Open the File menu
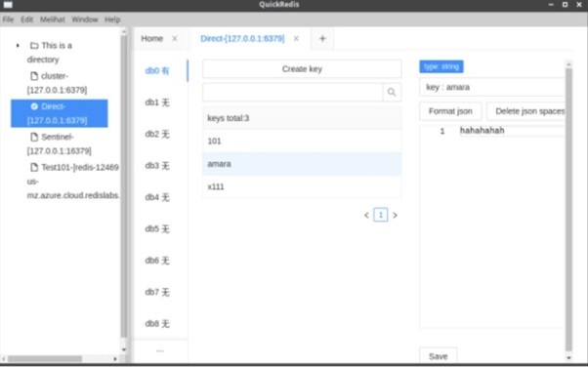 (x=8, y=20)
